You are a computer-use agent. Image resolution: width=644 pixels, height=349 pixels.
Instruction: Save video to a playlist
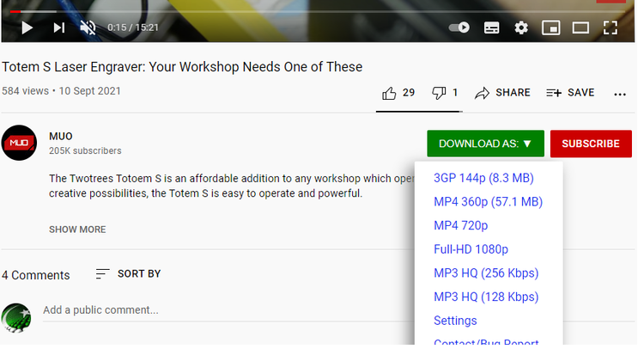tap(570, 93)
